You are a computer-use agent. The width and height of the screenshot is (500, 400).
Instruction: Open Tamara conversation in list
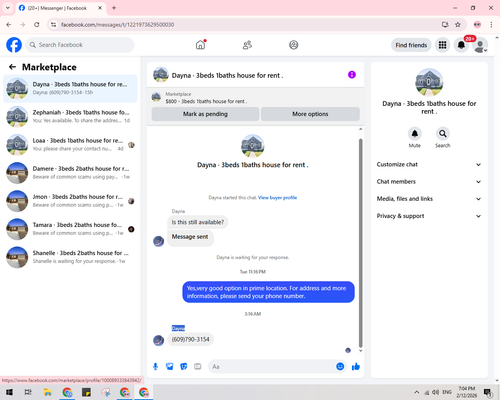pyautogui.click(x=70, y=229)
